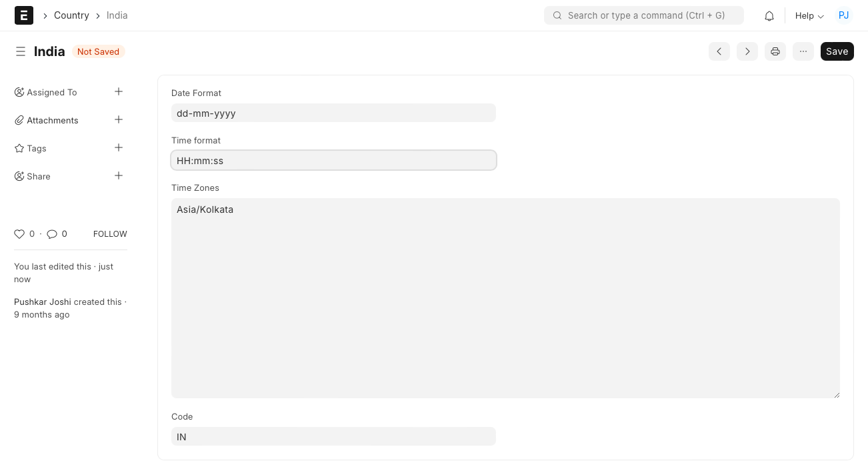868x469 pixels.
Task: Open print view using the printer icon
Action: point(775,51)
